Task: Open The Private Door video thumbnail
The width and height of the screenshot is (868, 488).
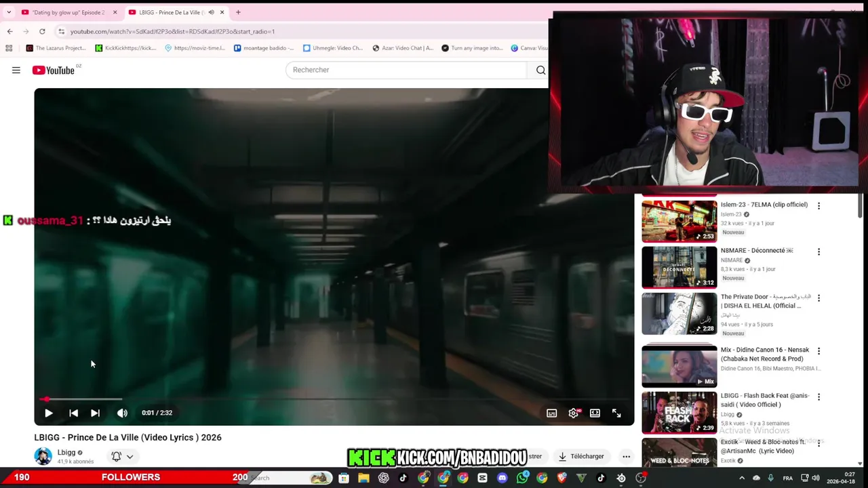Action: click(x=679, y=313)
